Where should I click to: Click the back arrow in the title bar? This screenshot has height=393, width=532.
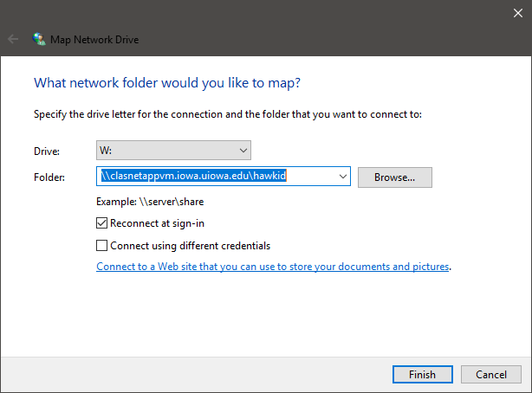coord(13,39)
